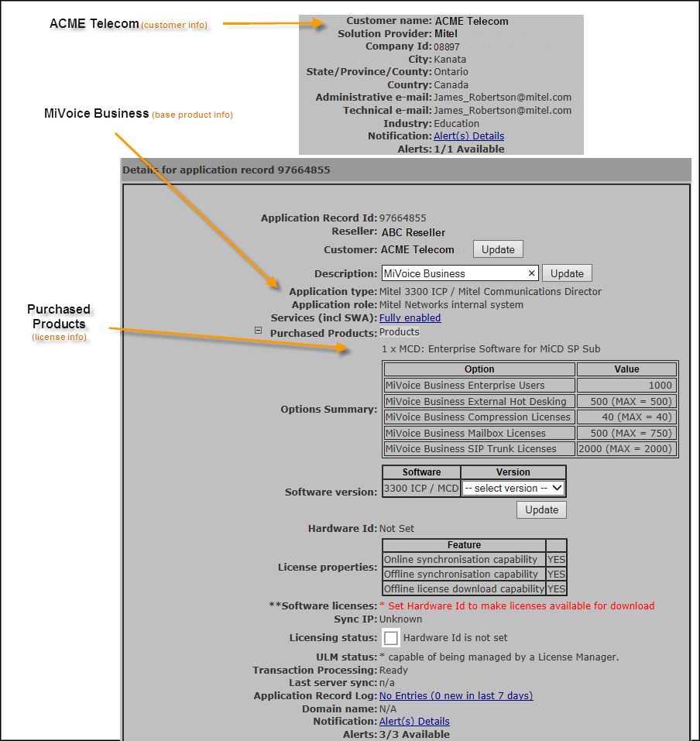Open Alert(s) Details link in customer info
The width and height of the screenshot is (700, 741).
point(469,136)
